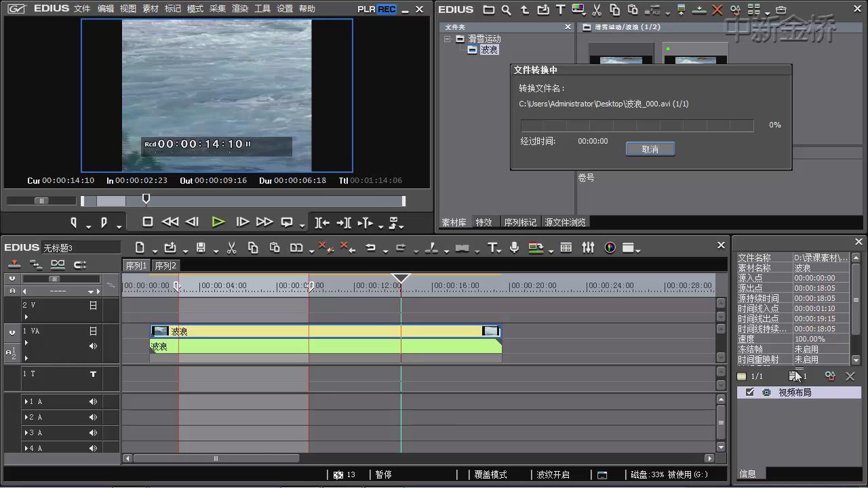Click the timeline's save project icon
The image size is (868, 488).
201,247
